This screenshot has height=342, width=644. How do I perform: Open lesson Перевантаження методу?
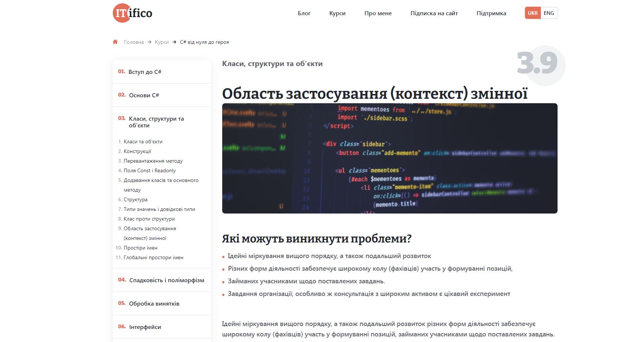pyautogui.click(x=153, y=161)
